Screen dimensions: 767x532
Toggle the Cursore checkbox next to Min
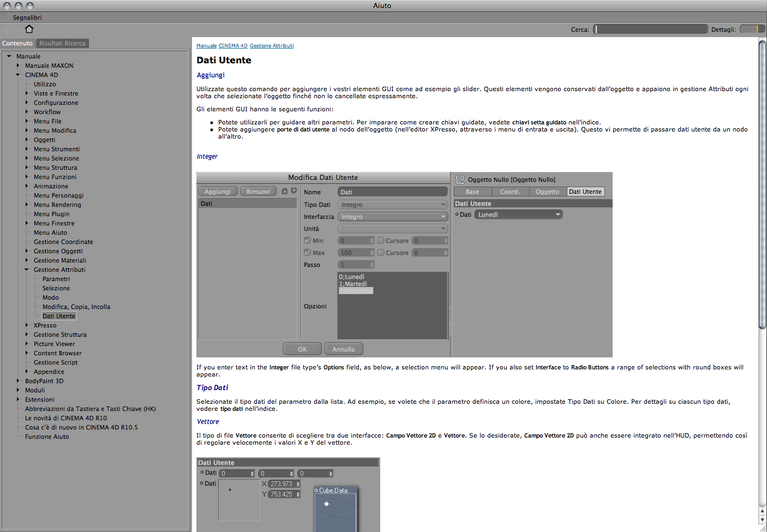tap(381, 240)
